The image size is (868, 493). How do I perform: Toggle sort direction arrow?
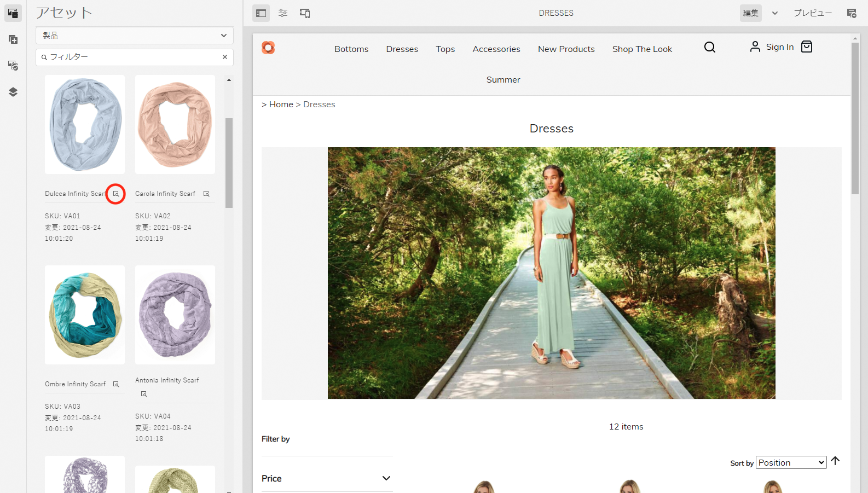coord(835,461)
